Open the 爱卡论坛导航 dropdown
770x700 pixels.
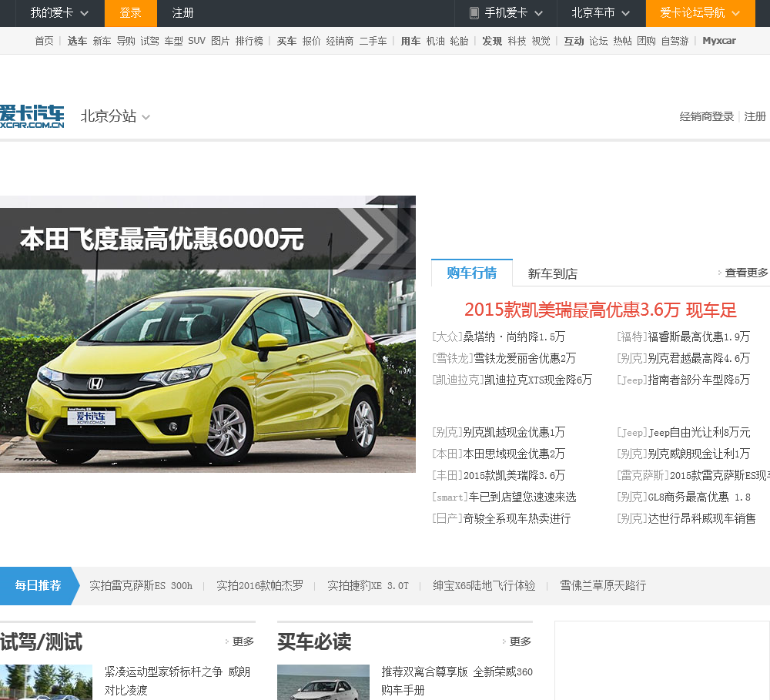[x=700, y=13]
